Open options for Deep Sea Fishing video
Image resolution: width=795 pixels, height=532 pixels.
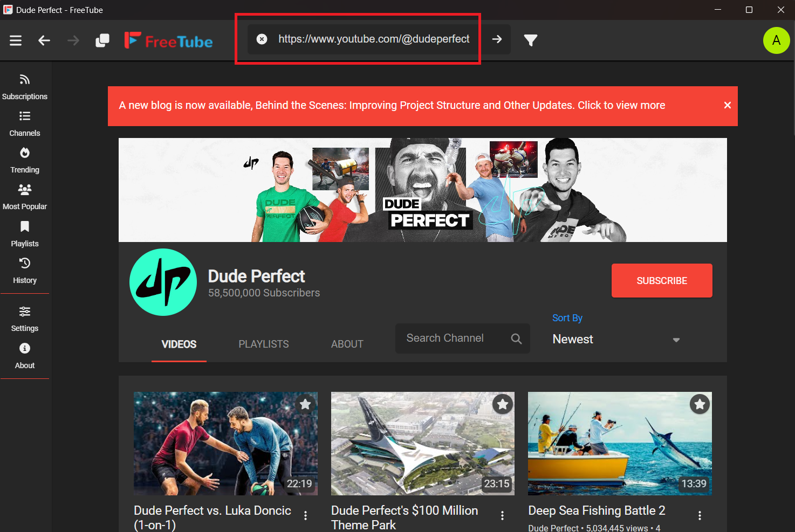(x=700, y=516)
